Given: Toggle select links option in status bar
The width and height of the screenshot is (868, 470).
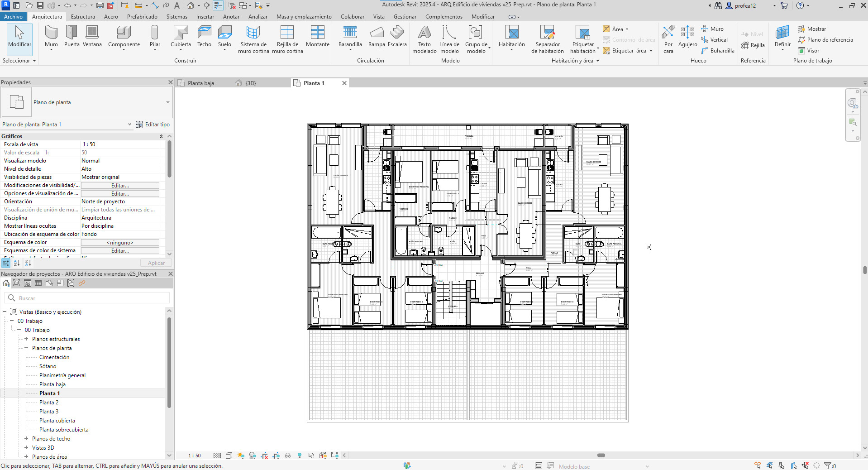Looking at the screenshot, I should (x=758, y=465).
